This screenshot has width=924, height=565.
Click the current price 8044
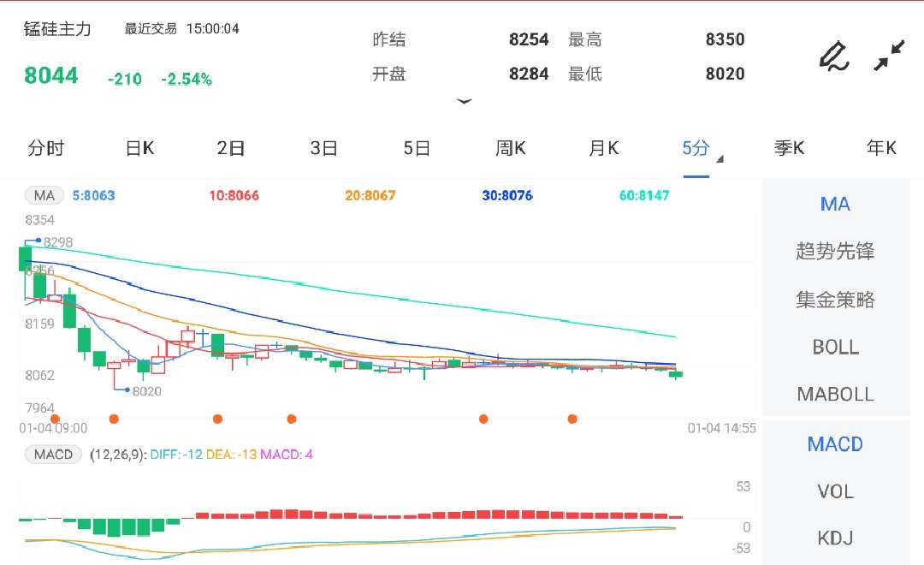[50, 75]
